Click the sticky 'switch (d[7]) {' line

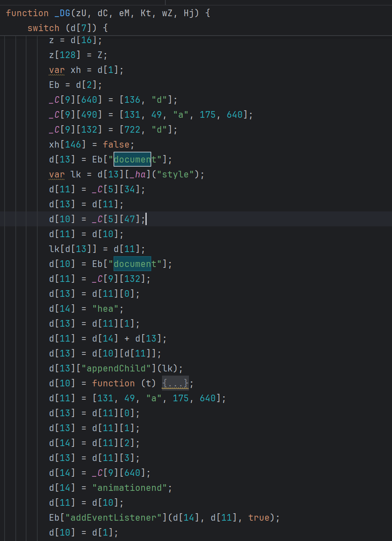pyautogui.click(x=68, y=28)
